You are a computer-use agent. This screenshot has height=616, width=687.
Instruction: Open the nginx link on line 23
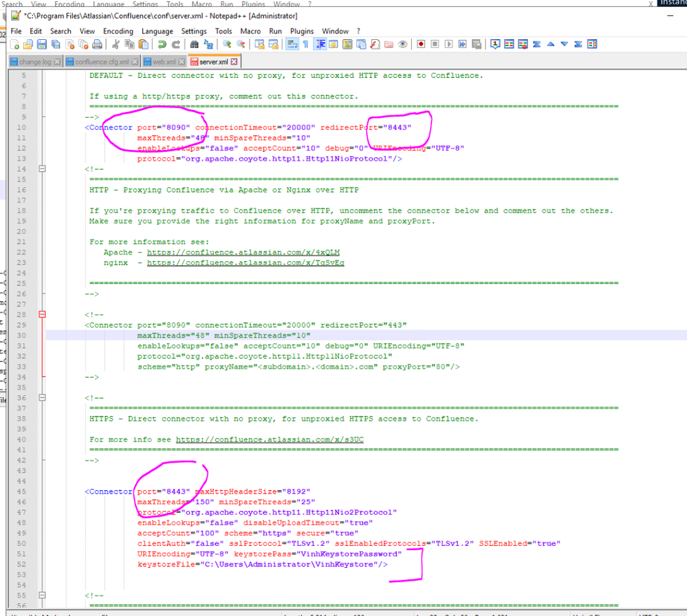pos(246,263)
